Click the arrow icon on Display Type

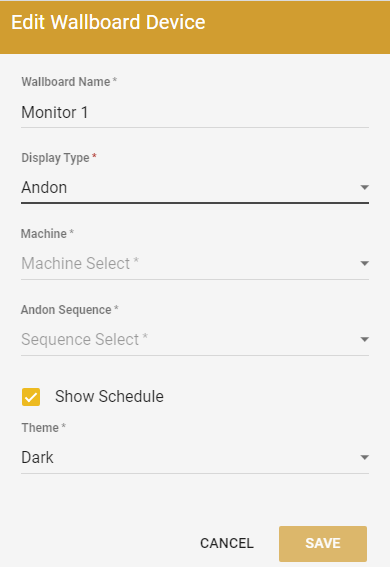click(365, 188)
